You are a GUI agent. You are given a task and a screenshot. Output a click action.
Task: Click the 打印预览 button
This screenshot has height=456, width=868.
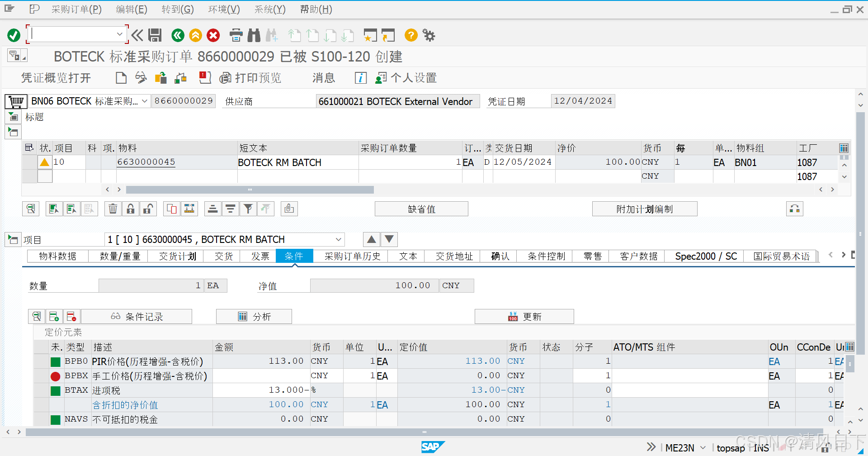[250, 78]
